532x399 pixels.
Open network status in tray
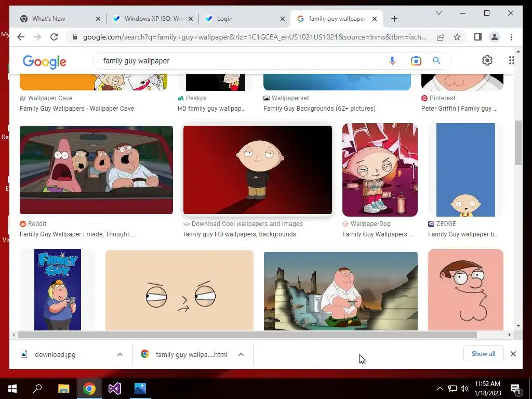tap(453, 389)
